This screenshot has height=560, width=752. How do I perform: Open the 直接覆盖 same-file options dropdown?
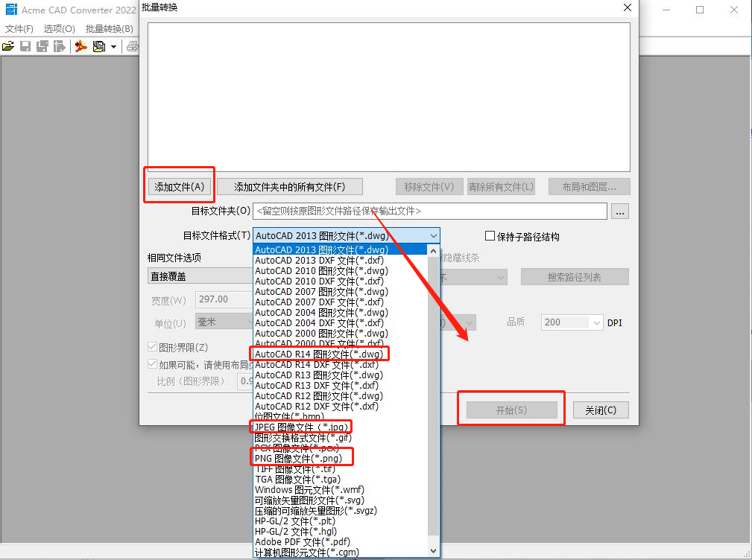[200, 276]
